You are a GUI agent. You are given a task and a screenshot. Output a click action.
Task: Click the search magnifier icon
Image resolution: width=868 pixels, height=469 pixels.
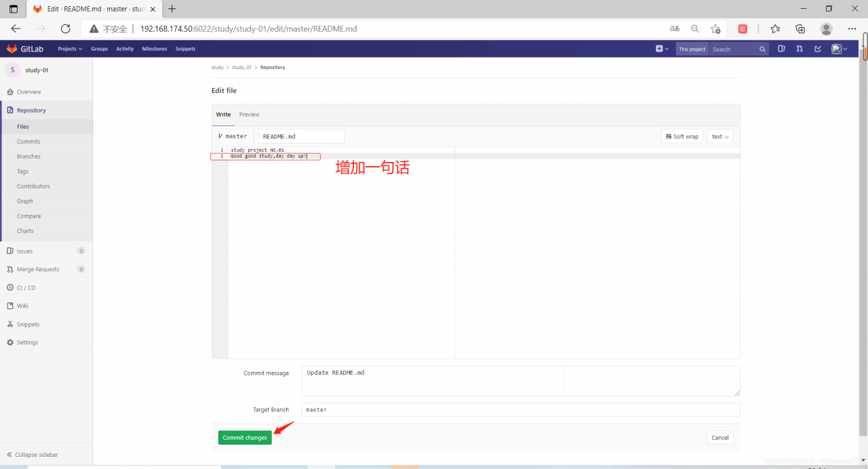click(x=762, y=49)
